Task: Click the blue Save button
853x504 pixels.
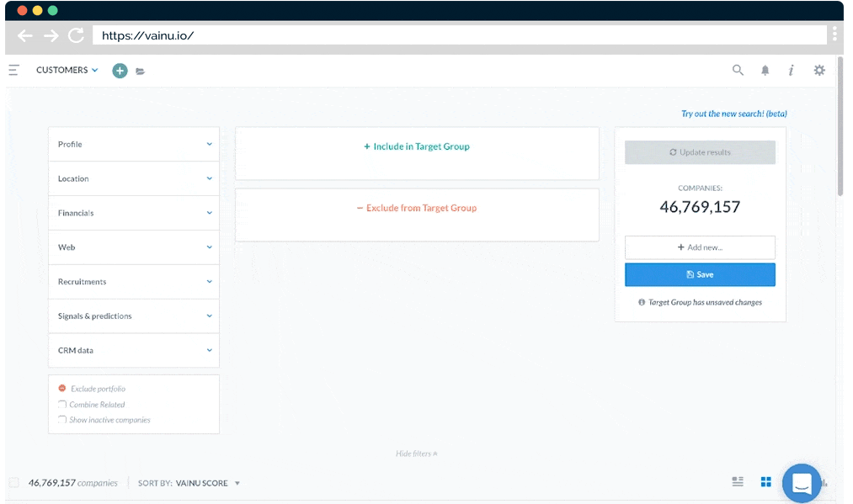Action: 700,274
